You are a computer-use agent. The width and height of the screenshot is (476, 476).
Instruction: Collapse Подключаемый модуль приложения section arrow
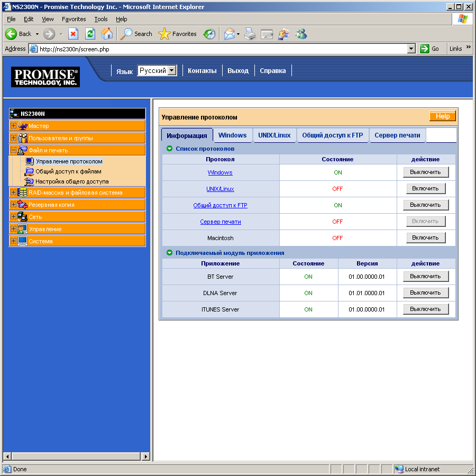pos(169,253)
